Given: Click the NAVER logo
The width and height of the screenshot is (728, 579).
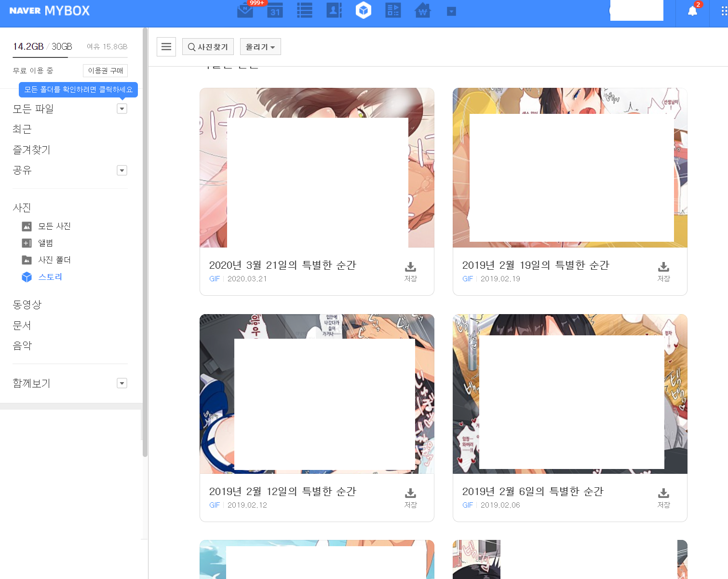Looking at the screenshot, I should point(25,11).
